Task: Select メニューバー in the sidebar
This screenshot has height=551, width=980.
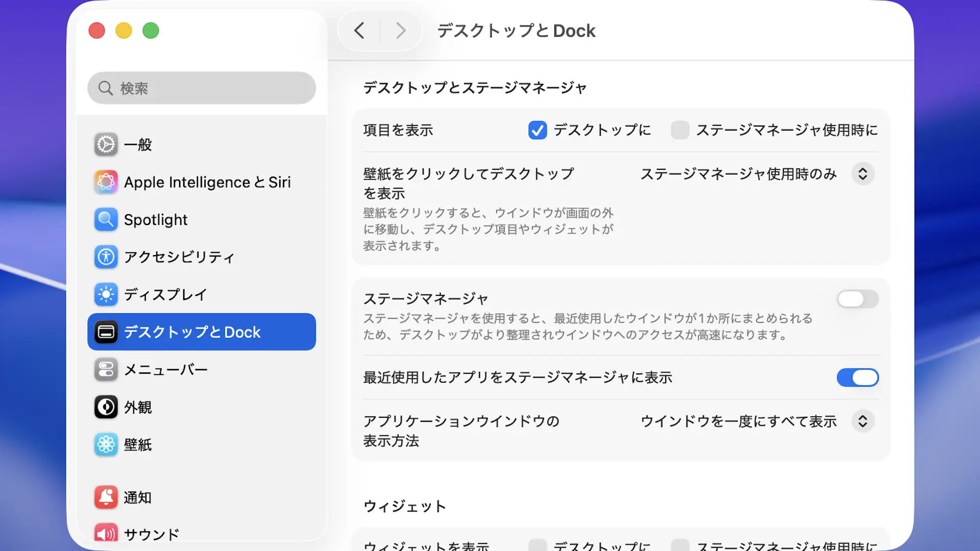Action: pyautogui.click(x=165, y=369)
